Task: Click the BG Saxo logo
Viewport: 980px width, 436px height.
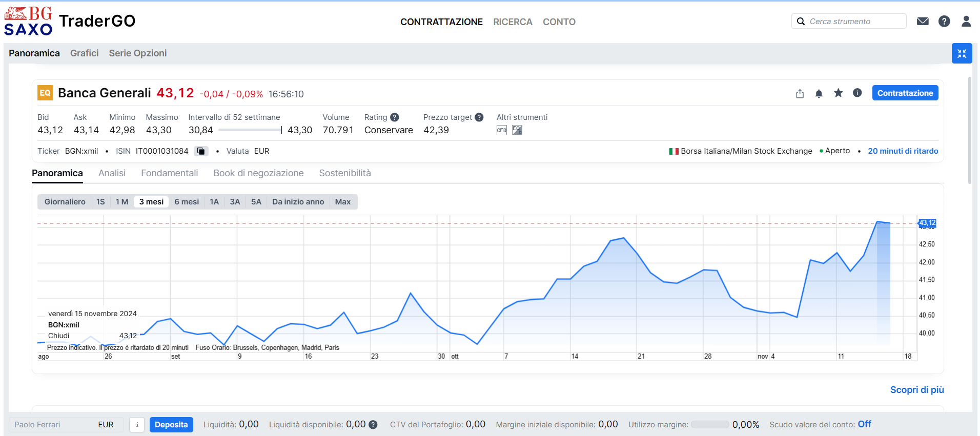Action: tap(28, 21)
